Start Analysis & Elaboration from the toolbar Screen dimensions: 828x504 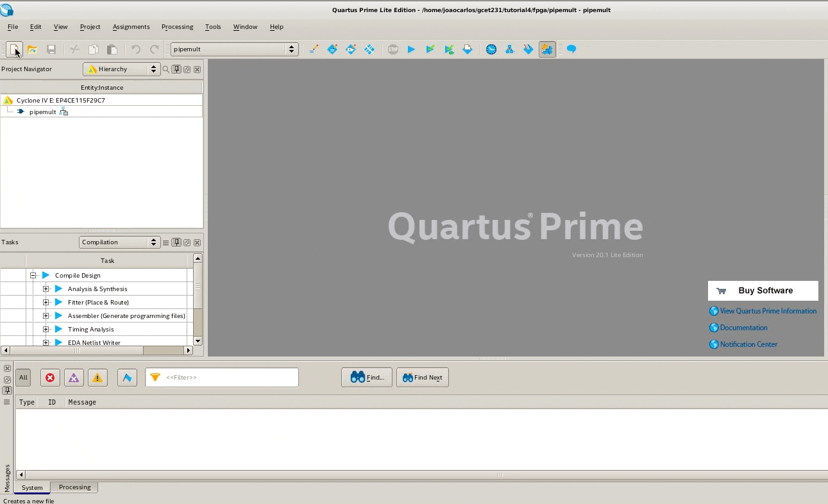(x=430, y=49)
